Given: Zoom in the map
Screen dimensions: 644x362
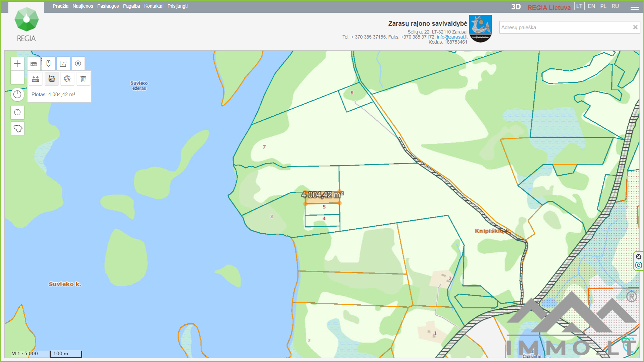Looking at the screenshot, I should pos(17,64).
